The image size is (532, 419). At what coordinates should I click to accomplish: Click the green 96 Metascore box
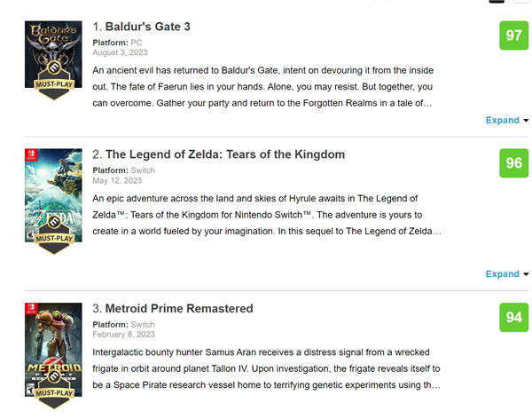(512, 162)
